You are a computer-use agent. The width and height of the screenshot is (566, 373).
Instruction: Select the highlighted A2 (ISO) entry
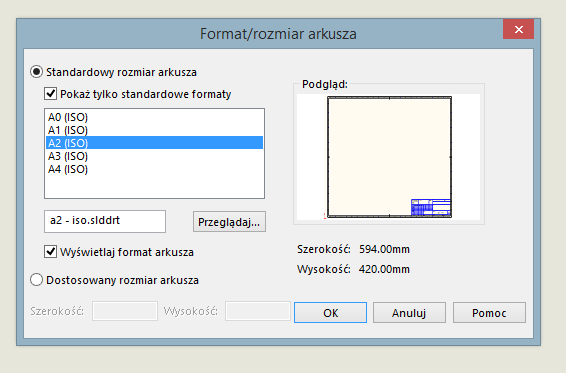coord(154,143)
